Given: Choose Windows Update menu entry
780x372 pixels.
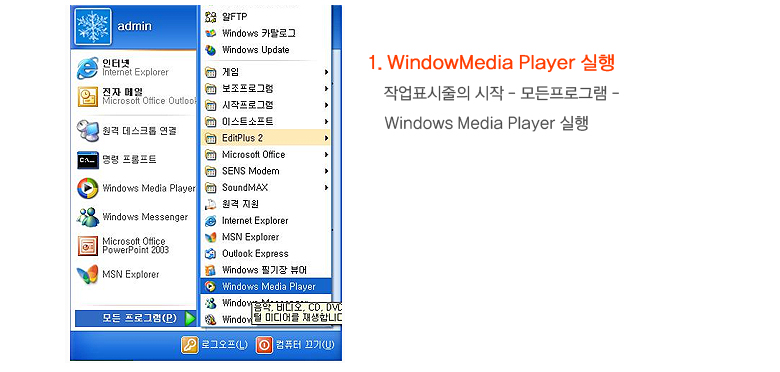Looking at the screenshot, I should 266,50.
